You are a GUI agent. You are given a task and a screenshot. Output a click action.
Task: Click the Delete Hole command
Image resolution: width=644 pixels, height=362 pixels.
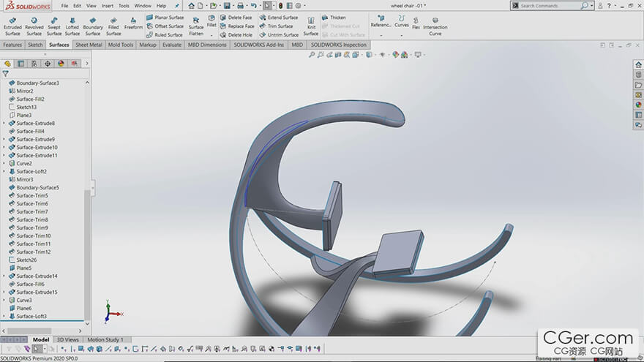tap(236, 35)
